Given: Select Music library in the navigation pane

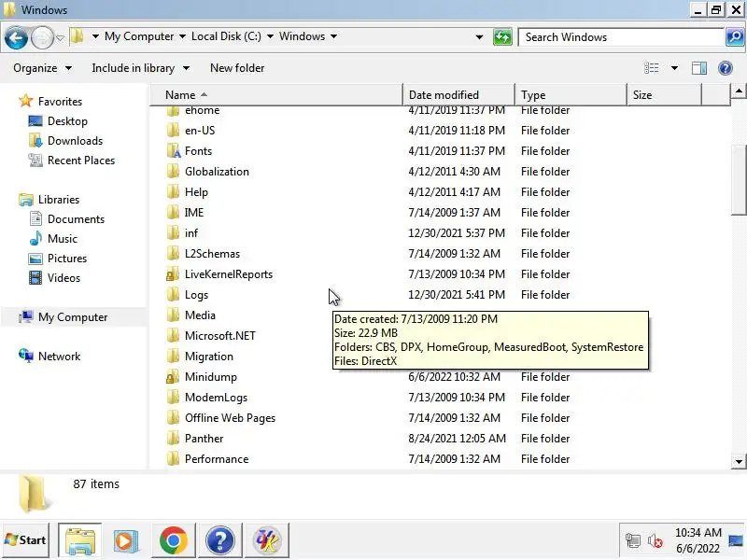Looking at the screenshot, I should coord(62,239).
